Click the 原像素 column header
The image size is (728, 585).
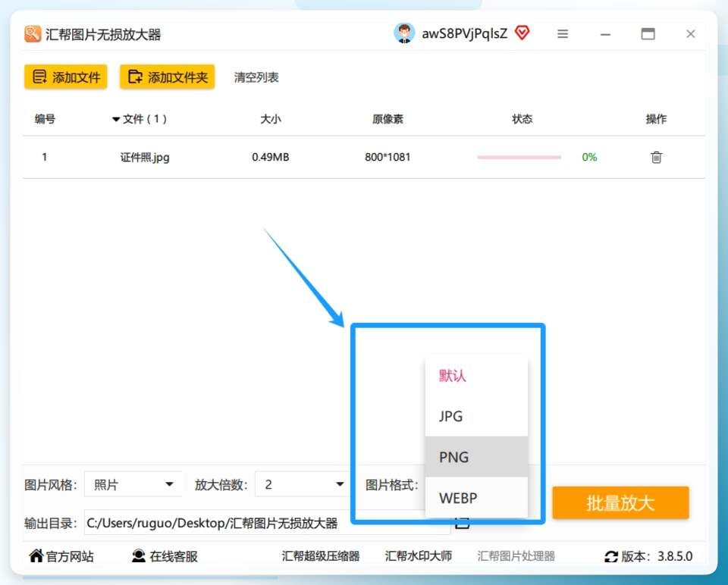click(388, 119)
